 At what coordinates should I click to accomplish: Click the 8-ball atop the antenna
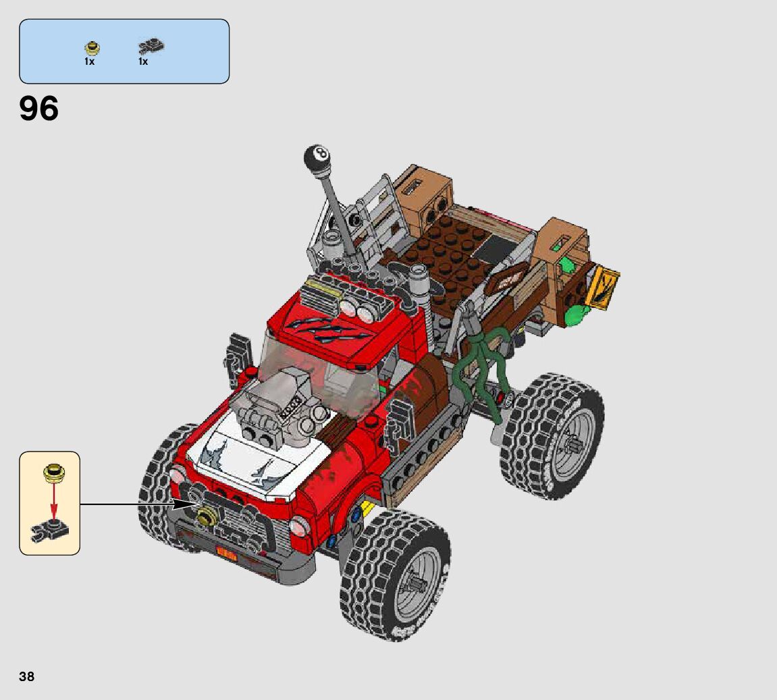tap(317, 157)
